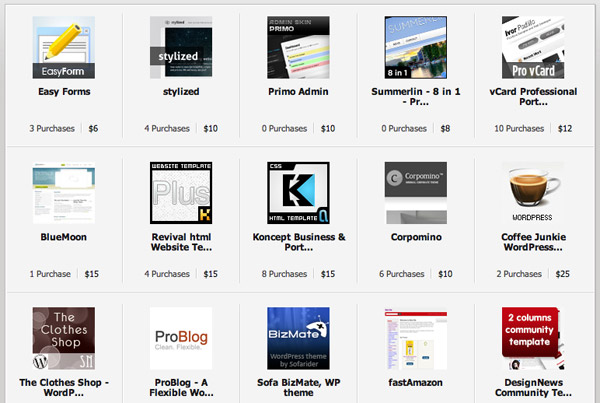This screenshot has width=600, height=403.
Task: Click the $15 price of Koncept Business
Action: coord(328,274)
